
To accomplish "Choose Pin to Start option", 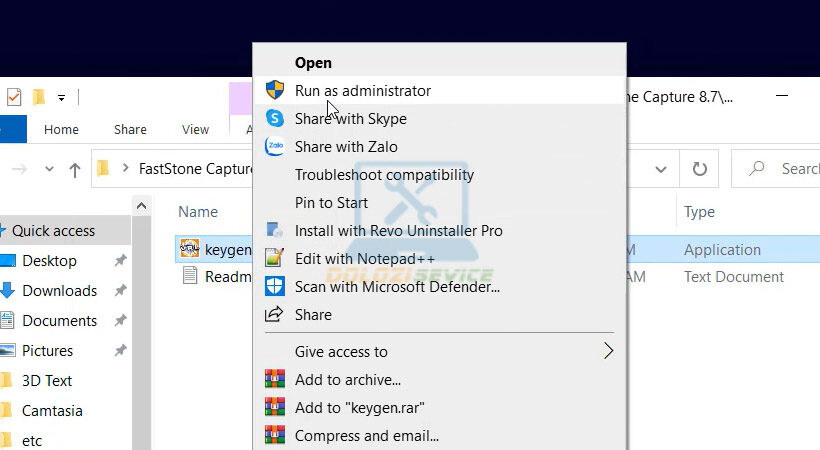I will coord(331,203).
